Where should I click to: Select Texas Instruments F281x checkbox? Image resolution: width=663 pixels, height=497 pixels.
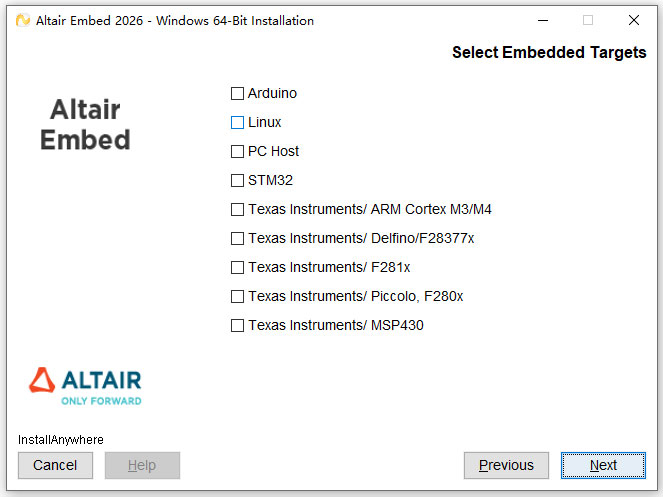238,268
